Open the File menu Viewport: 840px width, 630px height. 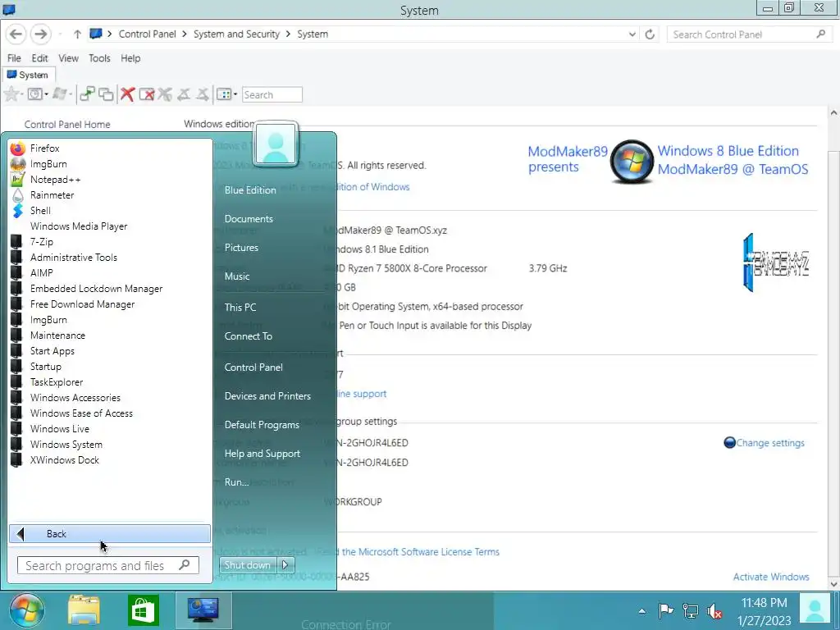pos(14,58)
